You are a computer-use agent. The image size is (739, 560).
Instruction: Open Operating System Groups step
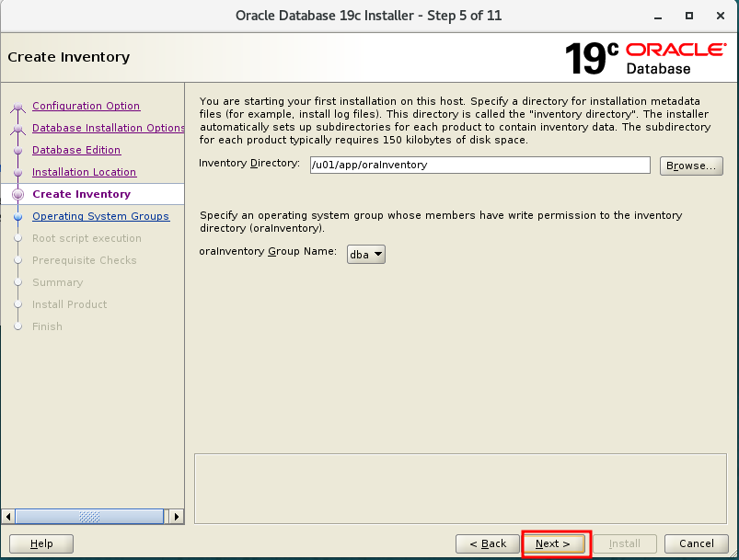(100, 216)
